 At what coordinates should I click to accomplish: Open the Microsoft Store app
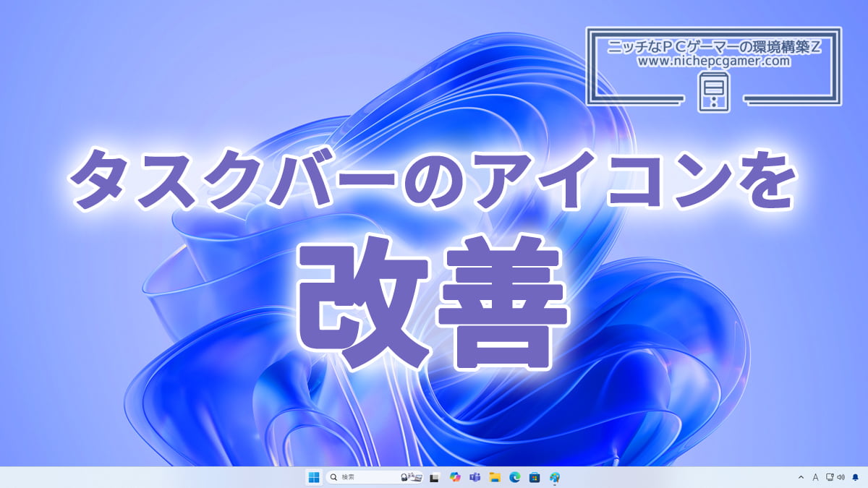[x=535, y=477]
